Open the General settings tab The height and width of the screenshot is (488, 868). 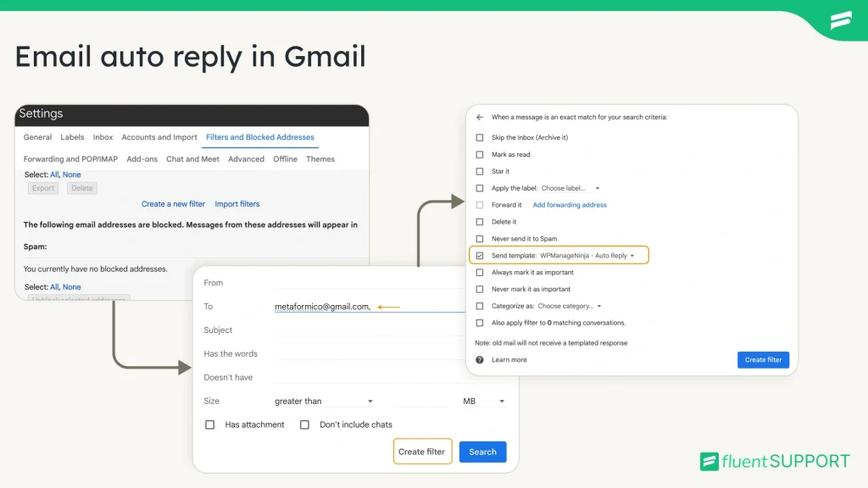click(37, 137)
